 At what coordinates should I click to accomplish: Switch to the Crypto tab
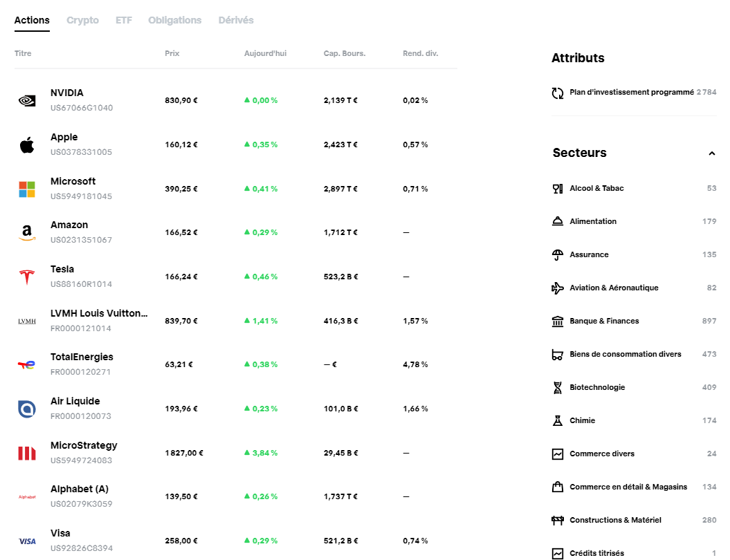82,20
